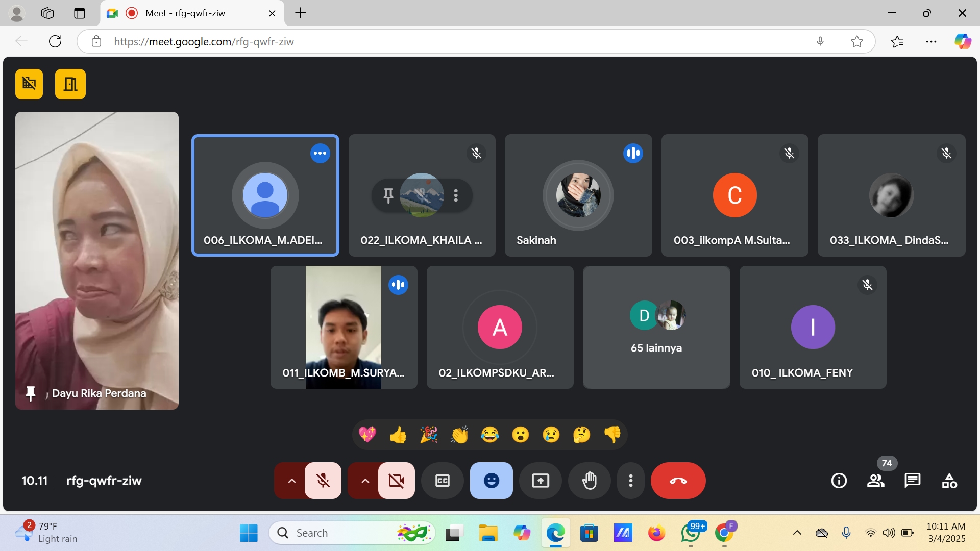Expand audio settings arrow beside microphone
This screenshot has height=551, width=980.
291,481
